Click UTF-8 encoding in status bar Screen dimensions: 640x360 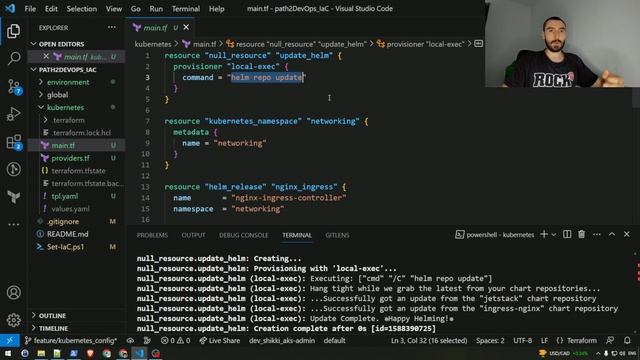[522, 340]
